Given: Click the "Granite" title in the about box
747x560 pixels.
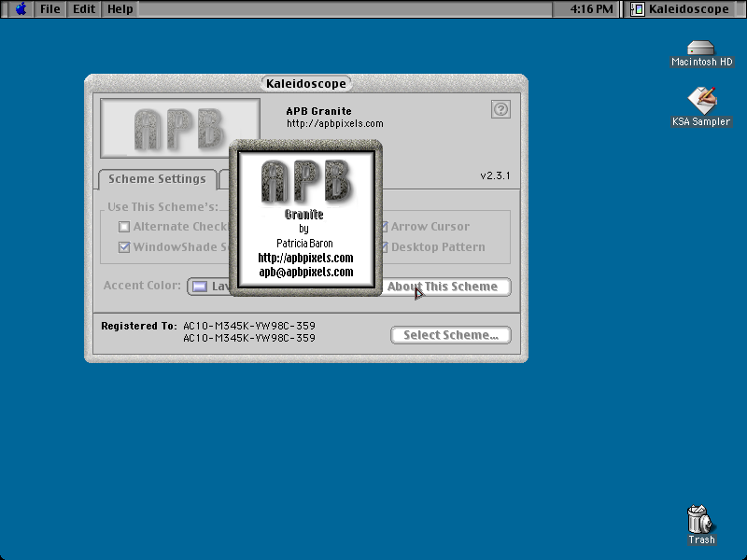Looking at the screenshot, I should pyautogui.click(x=304, y=215).
